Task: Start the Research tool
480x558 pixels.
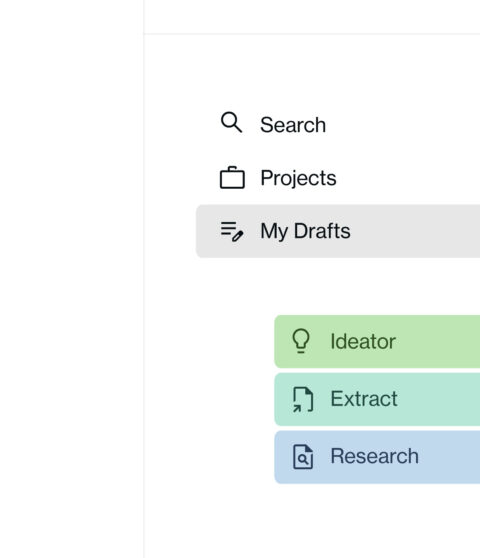Action: tap(377, 457)
